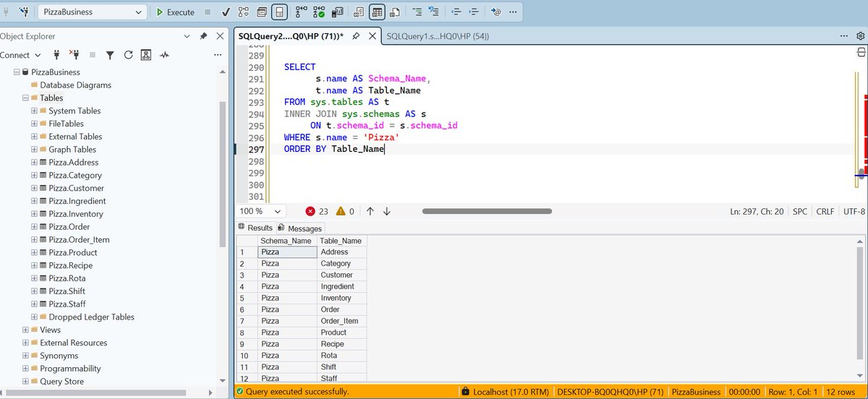Select Pizza.Order_Item table in tree
Image resolution: width=868 pixels, height=399 pixels.
79,240
